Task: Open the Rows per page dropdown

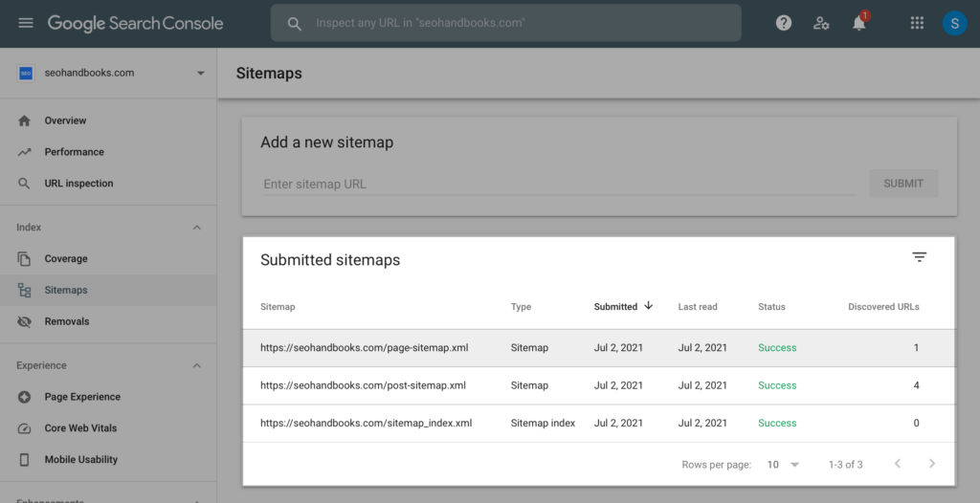Action: pyautogui.click(x=783, y=464)
